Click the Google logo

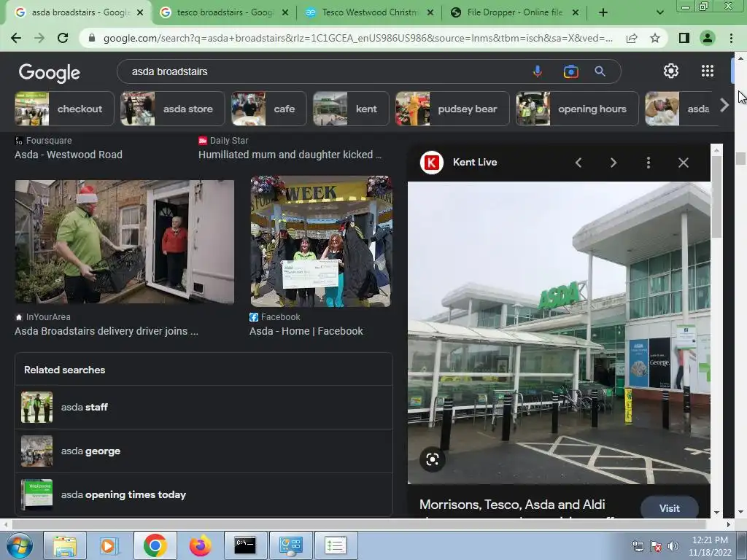click(x=49, y=72)
